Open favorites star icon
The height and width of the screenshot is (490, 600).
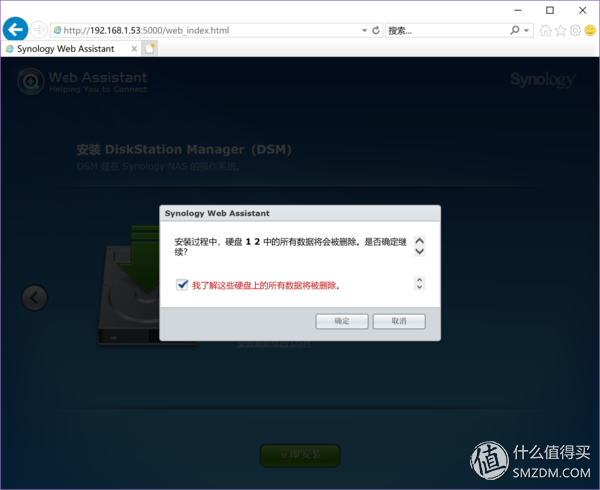pos(560,30)
